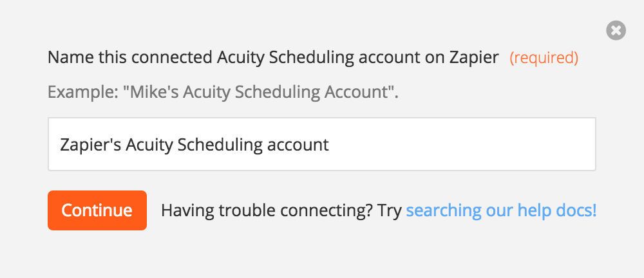This screenshot has height=278, width=644.
Task: Select the circular X icon in the corner
Action: click(x=616, y=30)
